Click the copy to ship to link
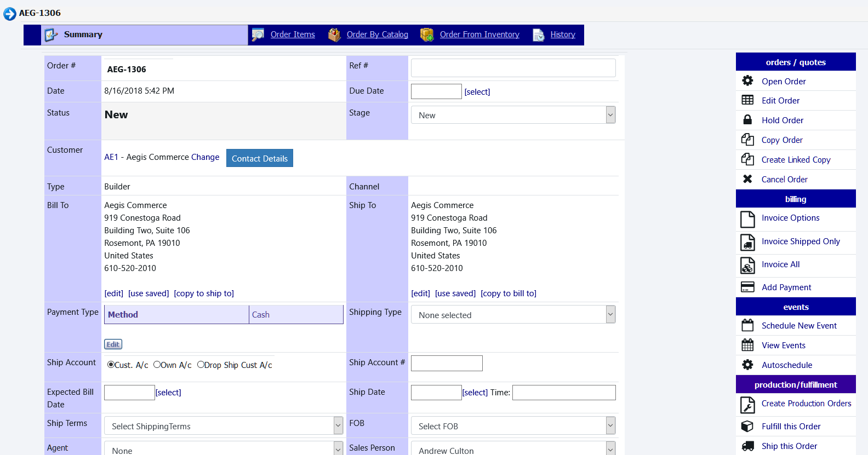Viewport: 868px width, 455px height. click(x=204, y=293)
